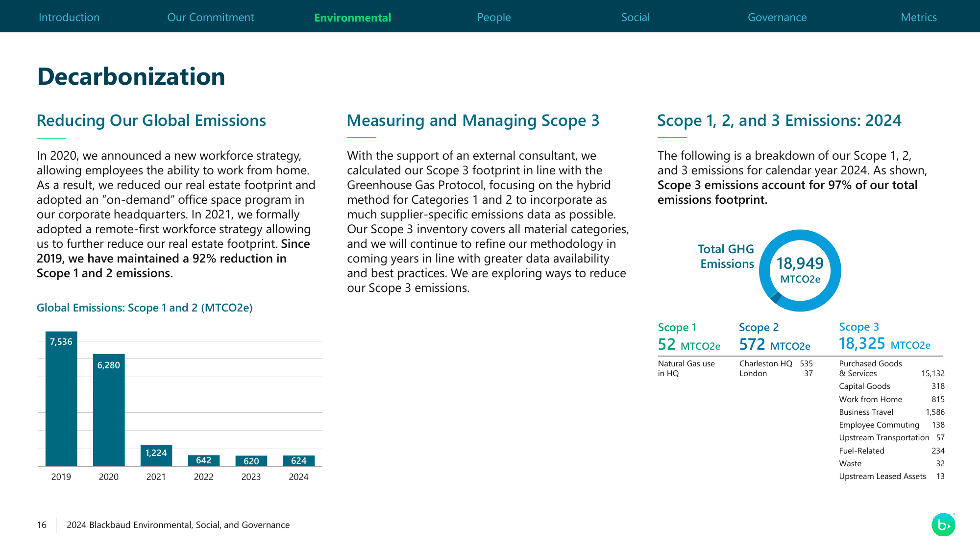980x551 pixels.
Task: Click the 2022 bar labeled 642
Action: pos(204,460)
